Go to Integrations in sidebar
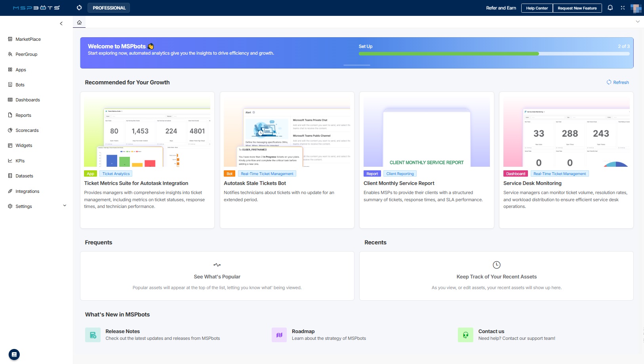The width and height of the screenshot is (644, 364). pyautogui.click(x=27, y=191)
